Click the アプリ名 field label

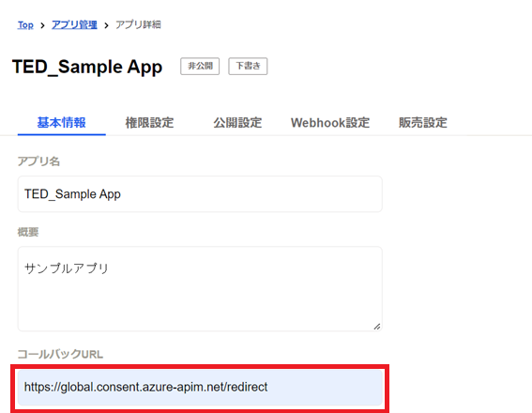(38, 161)
